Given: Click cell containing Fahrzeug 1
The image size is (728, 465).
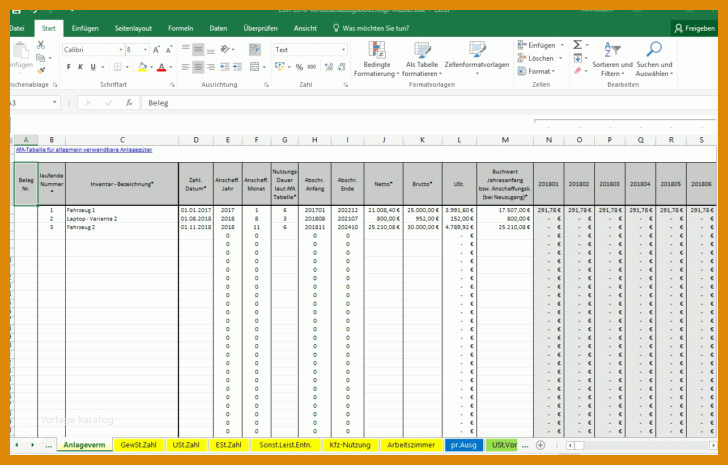Looking at the screenshot, I should 122,210.
